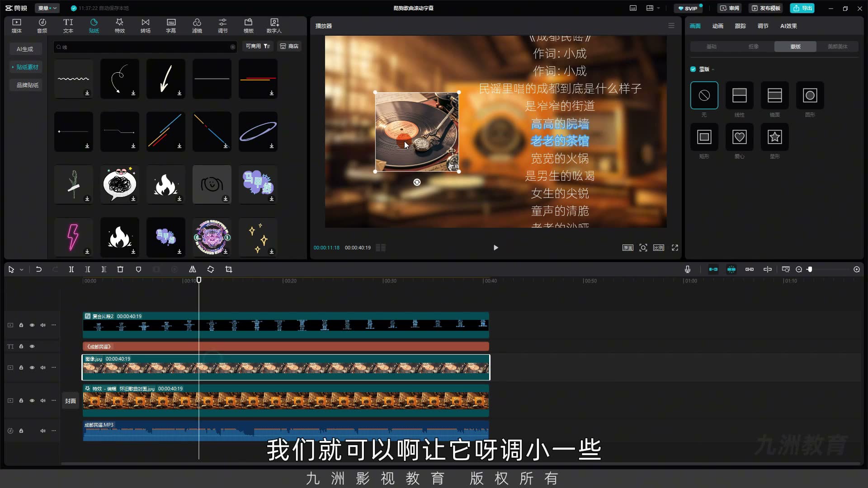Play the video in the player
868x488 pixels.
[496, 248]
